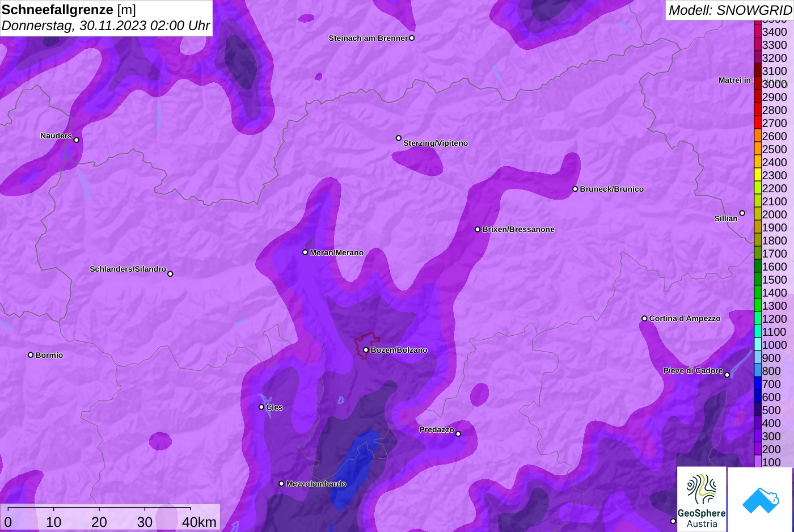Click the Nauders marker dot

(77, 140)
